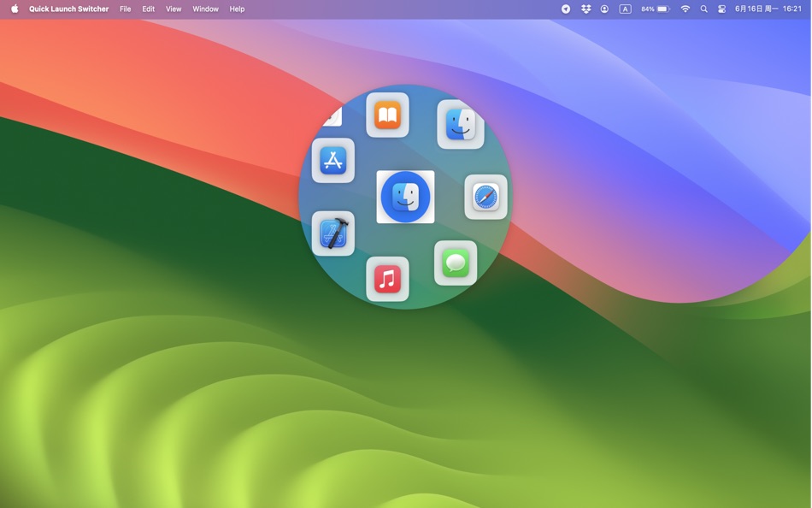The height and width of the screenshot is (508, 812).
Task: Click the location arrow menu bar icon
Action: coord(566,9)
